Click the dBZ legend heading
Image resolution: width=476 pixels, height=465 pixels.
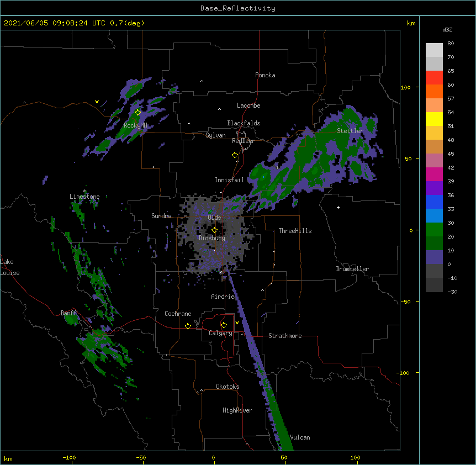click(447, 30)
